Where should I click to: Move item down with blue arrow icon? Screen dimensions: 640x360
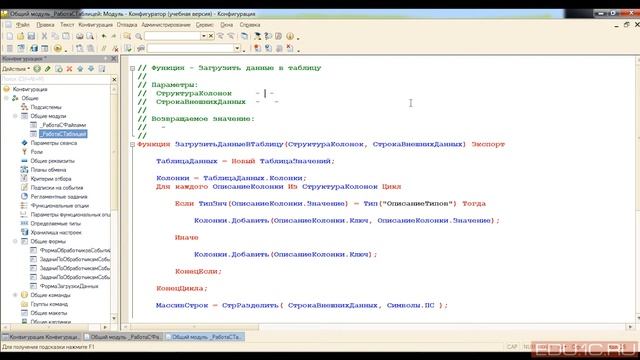pyautogui.click(x=91, y=69)
